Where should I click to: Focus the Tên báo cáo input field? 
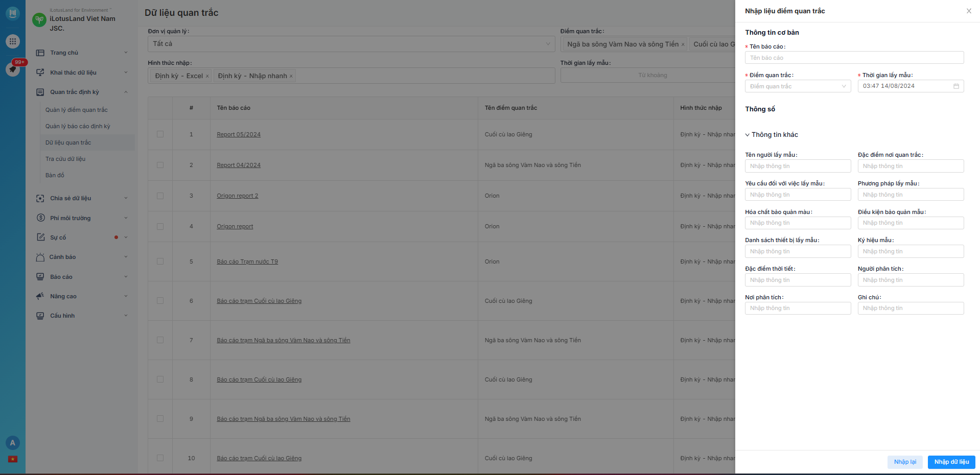[854, 58]
